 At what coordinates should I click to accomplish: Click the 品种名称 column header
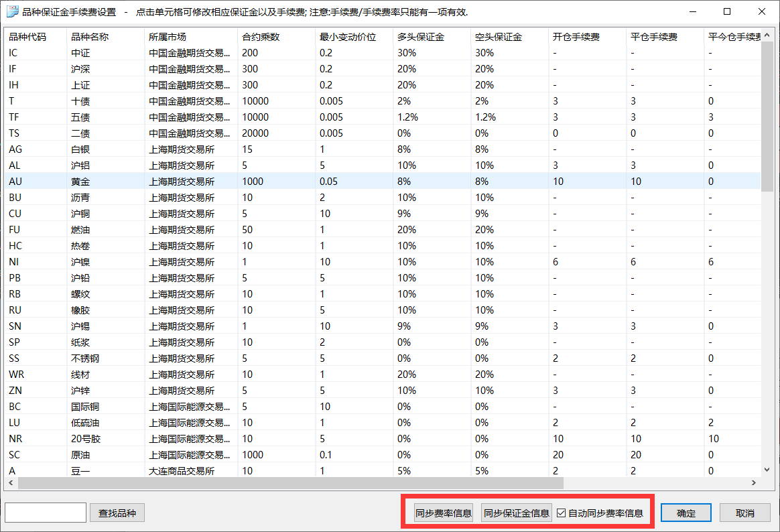coord(105,37)
